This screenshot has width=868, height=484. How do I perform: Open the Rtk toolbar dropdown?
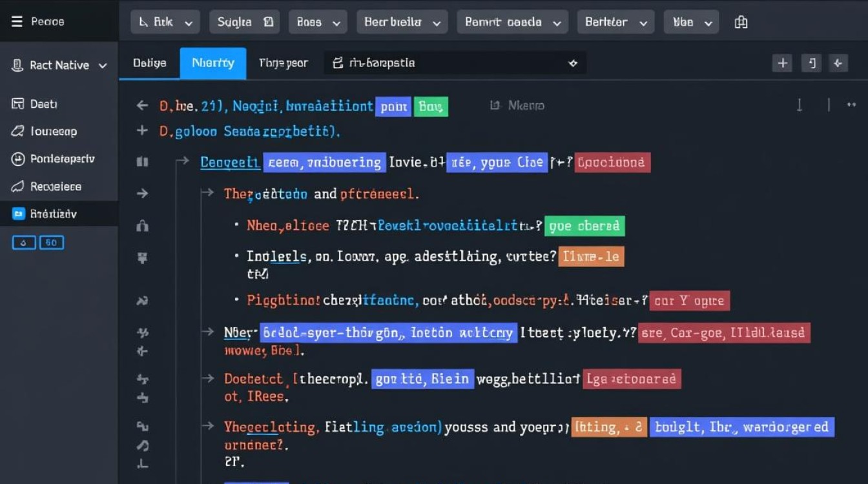pyautogui.click(x=165, y=22)
